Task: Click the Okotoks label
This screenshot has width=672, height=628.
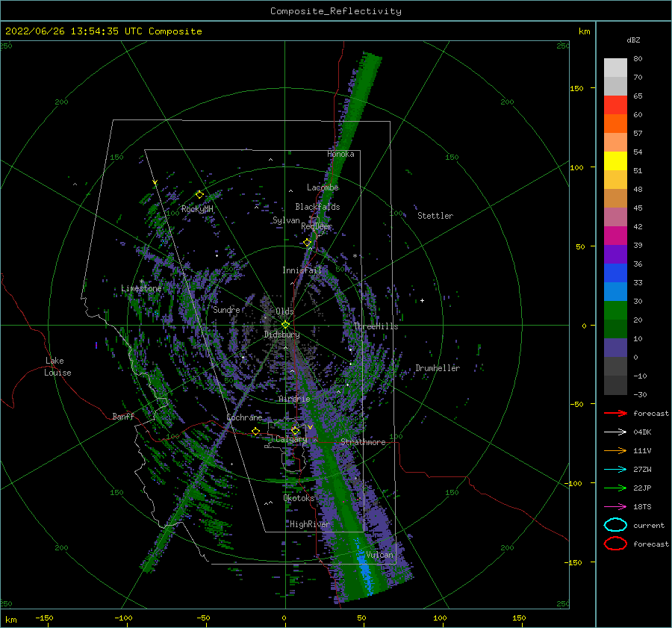Action: [x=299, y=498]
